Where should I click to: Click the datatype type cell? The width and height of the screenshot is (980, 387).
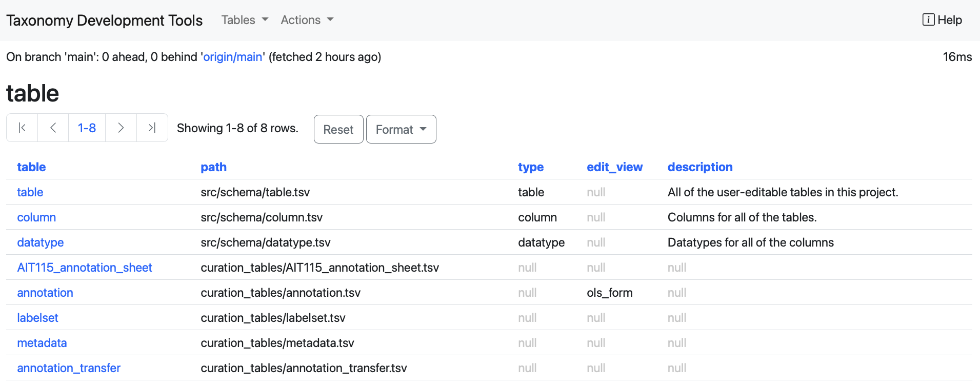[x=542, y=242]
